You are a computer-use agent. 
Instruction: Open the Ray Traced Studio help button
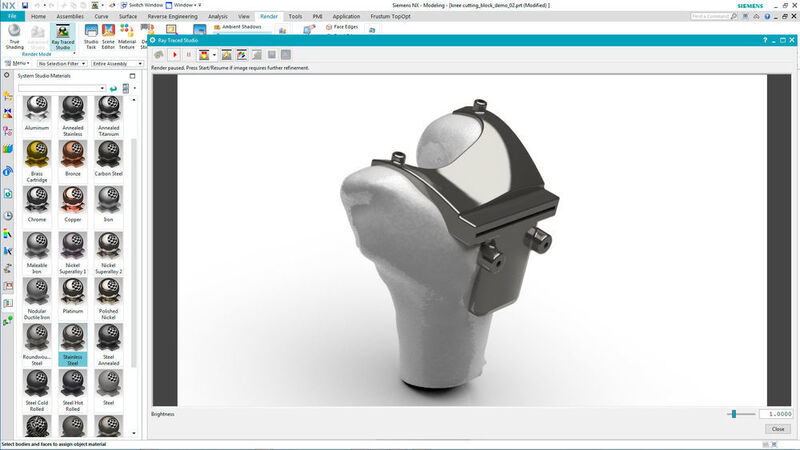click(x=765, y=40)
